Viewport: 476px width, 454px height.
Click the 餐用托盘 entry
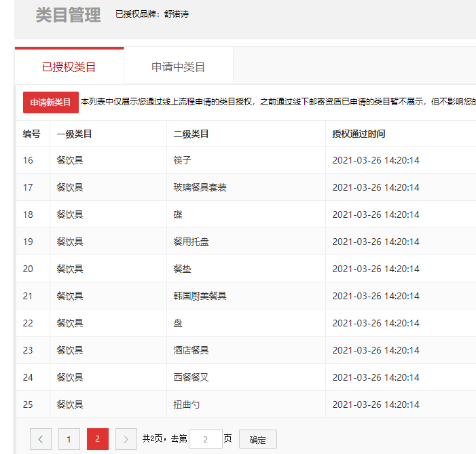[191, 242]
